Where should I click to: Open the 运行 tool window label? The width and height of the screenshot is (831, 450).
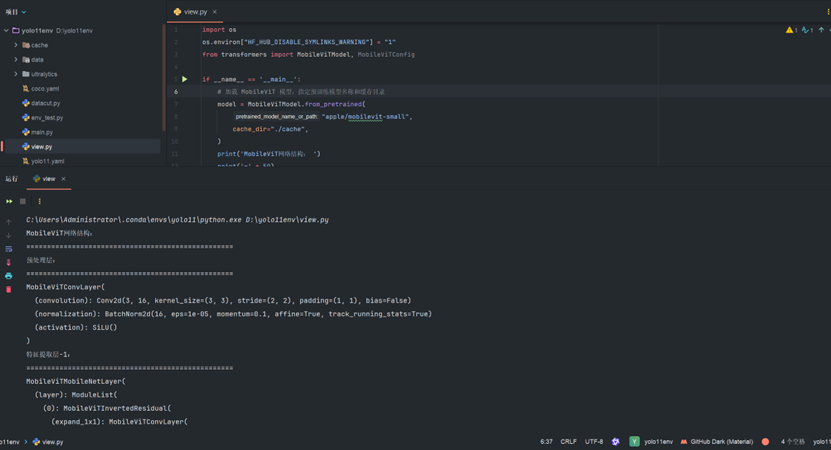pos(11,179)
